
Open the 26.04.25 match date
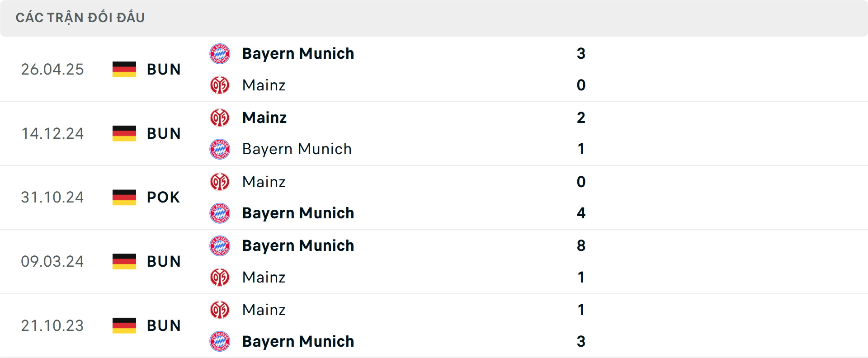[52, 69]
